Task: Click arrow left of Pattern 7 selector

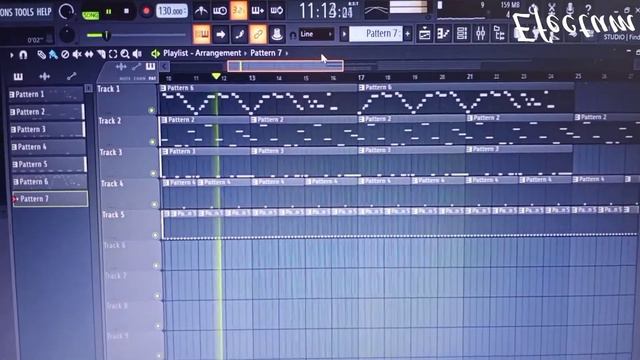Action: click(344, 34)
